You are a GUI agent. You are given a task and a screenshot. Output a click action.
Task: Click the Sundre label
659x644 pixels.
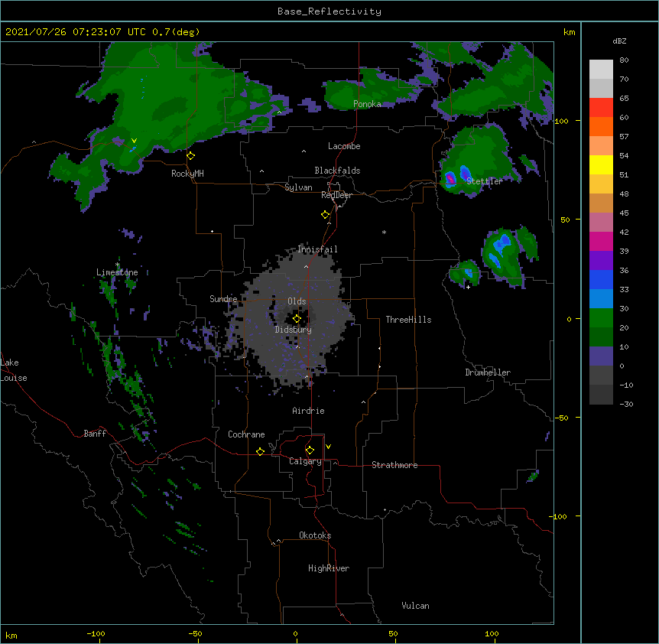pos(223,299)
